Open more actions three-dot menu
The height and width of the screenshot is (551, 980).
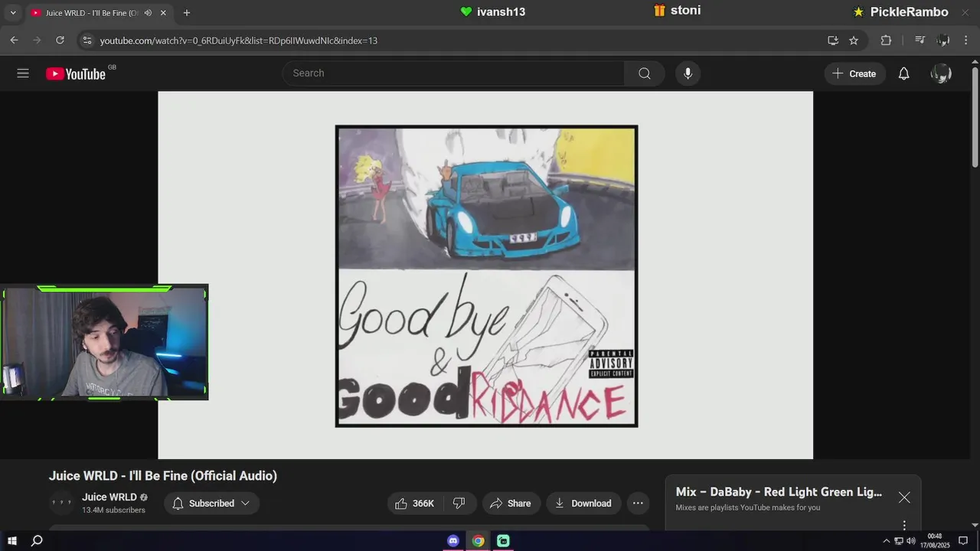pos(638,503)
